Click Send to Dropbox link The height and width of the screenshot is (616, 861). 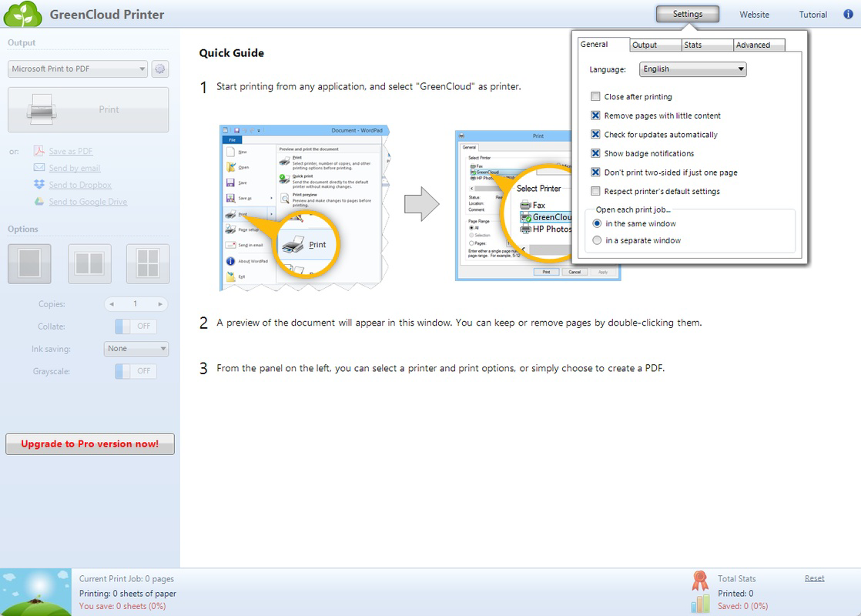click(80, 185)
